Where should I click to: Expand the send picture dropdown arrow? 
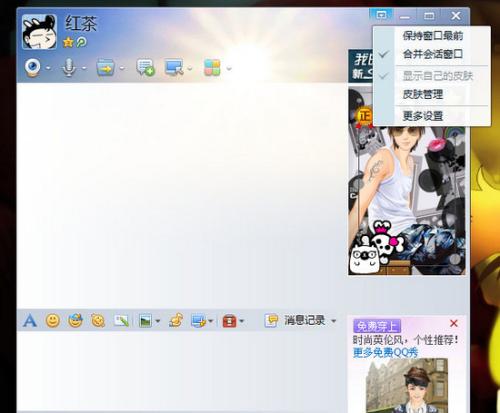tap(158, 321)
